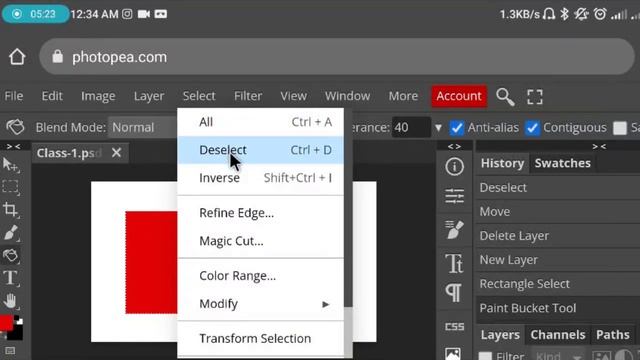
Task: Close the Class-1.psd document tab
Action: [116, 153]
